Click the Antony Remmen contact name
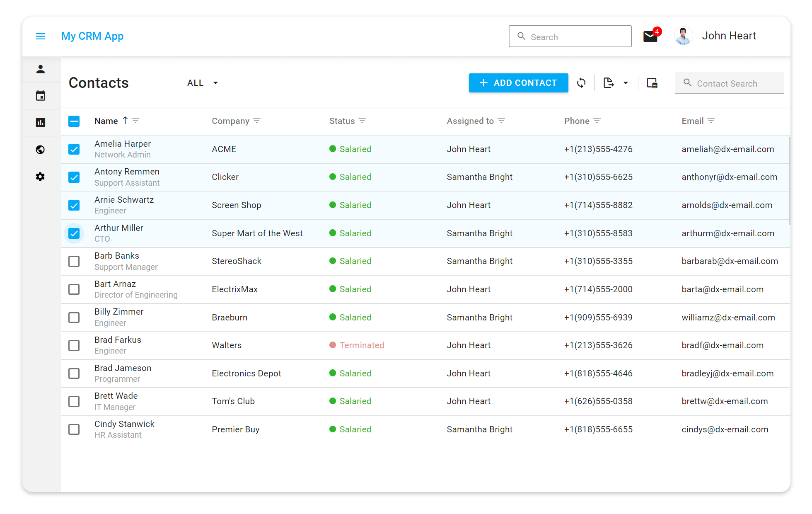812x514 pixels. [127, 172]
